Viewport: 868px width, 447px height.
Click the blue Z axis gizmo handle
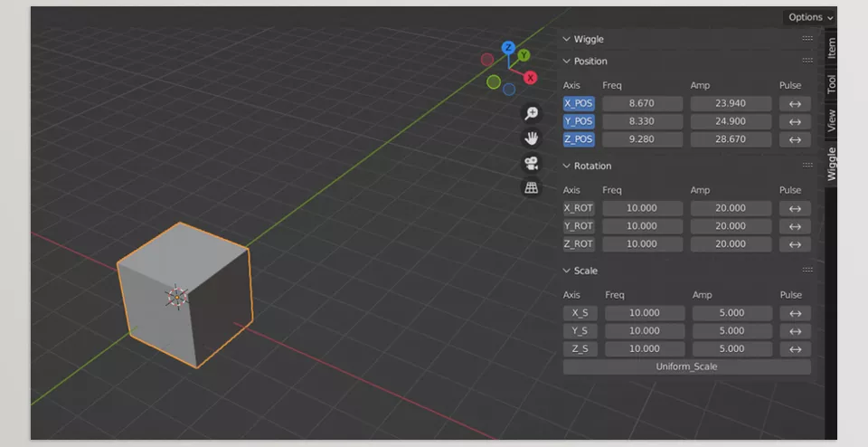pos(508,48)
